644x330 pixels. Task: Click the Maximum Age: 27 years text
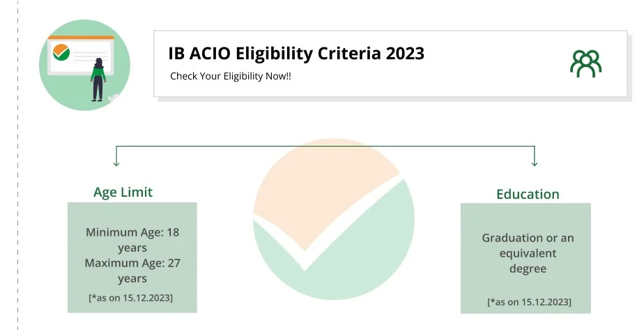point(132,271)
